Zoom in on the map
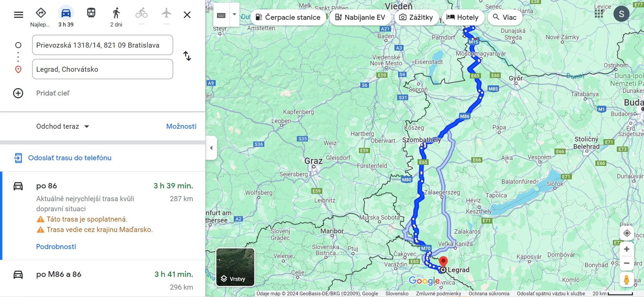Viewport: 644px width, 297px height. (627, 249)
